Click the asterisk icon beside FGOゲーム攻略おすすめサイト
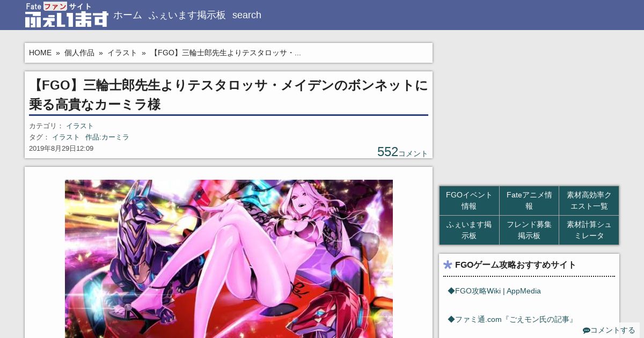The height and width of the screenshot is (338, 644). point(448,264)
